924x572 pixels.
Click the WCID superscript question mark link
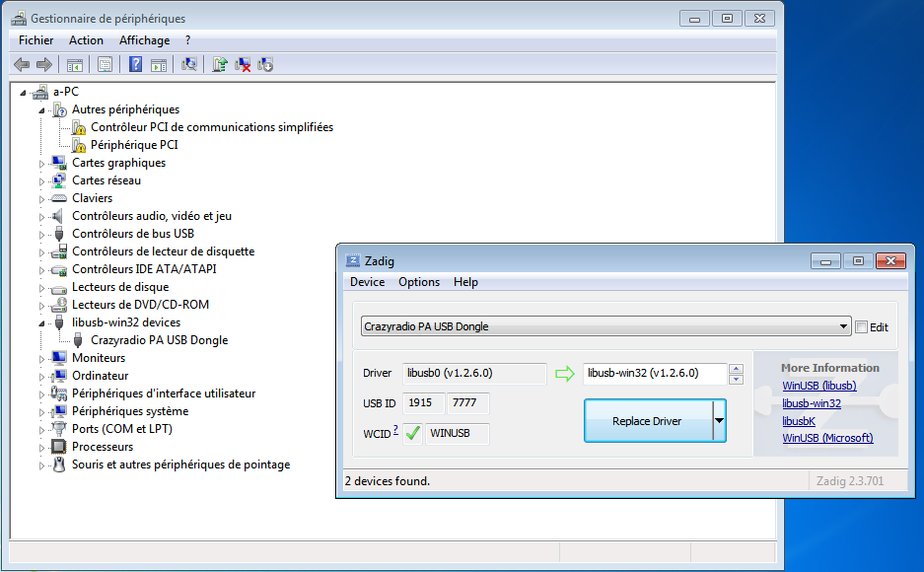(x=395, y=429)
